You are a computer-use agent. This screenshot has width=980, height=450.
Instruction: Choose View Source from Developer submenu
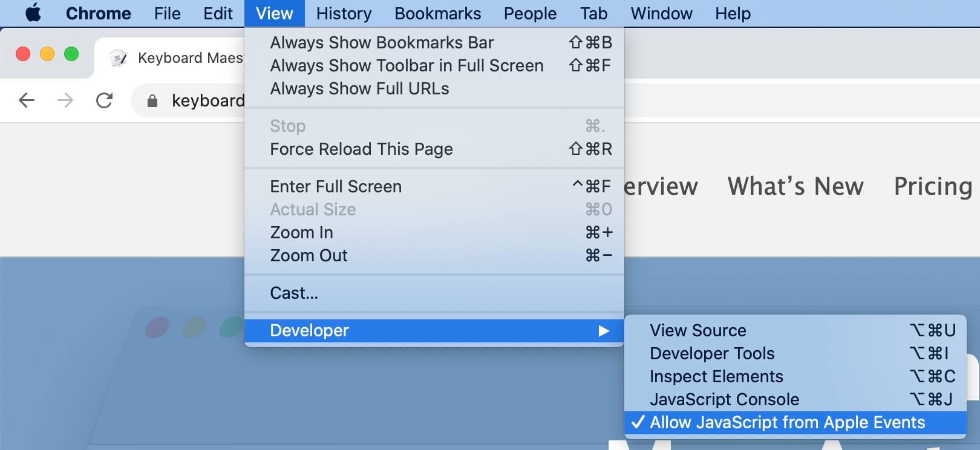(698, 330)
